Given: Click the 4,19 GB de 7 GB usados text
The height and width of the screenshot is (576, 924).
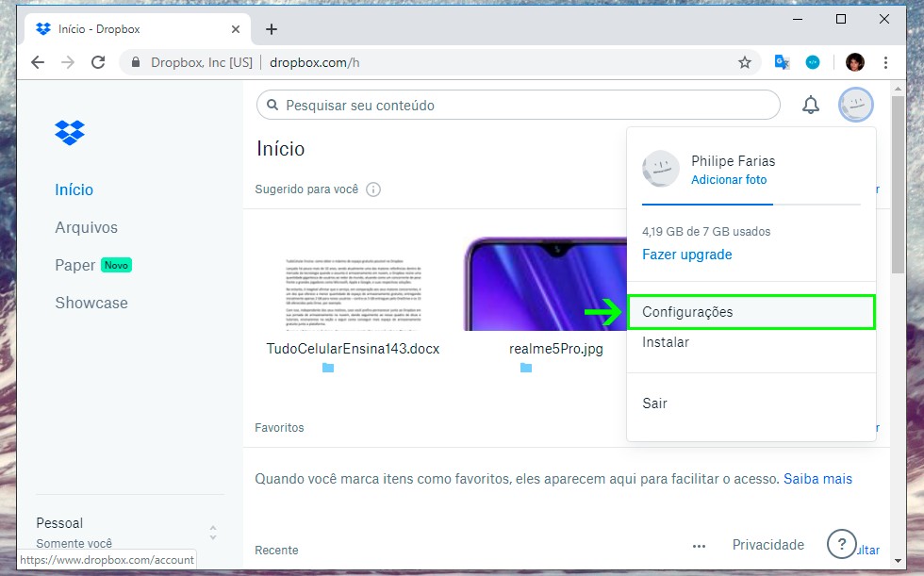Looking at the screenshot, I should 706,232.
